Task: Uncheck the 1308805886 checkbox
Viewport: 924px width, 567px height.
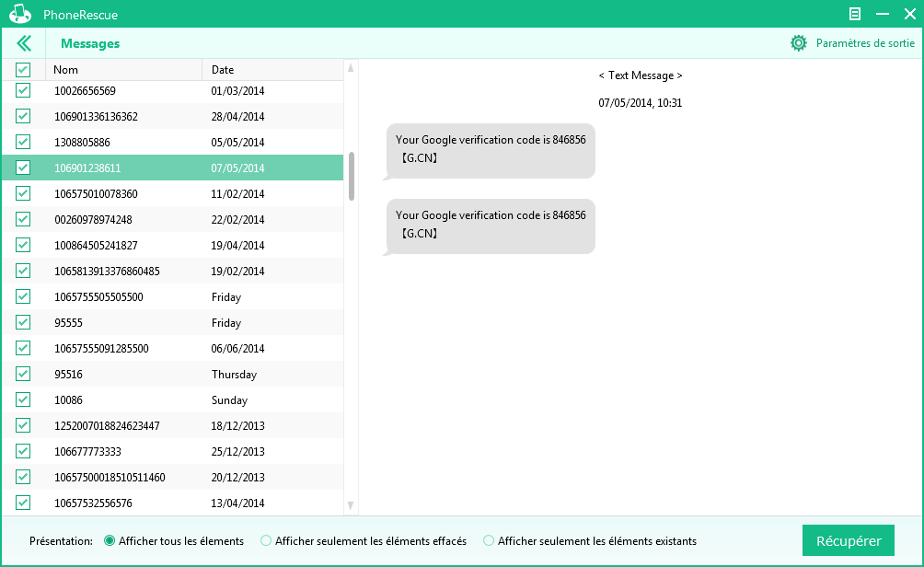Action: click(23, 142)
